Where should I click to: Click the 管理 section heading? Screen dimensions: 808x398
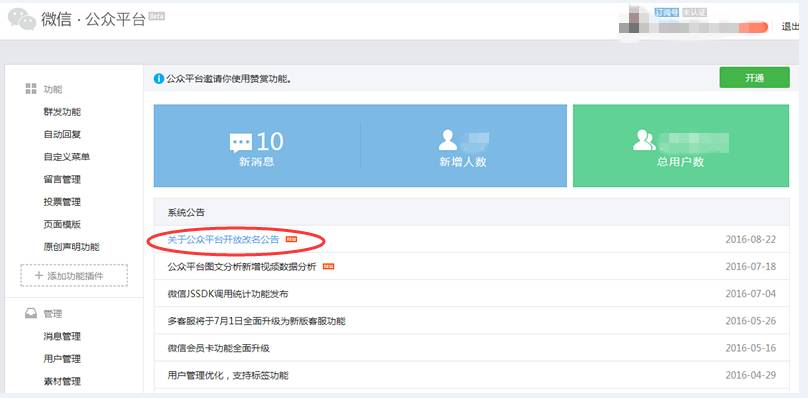53,314
